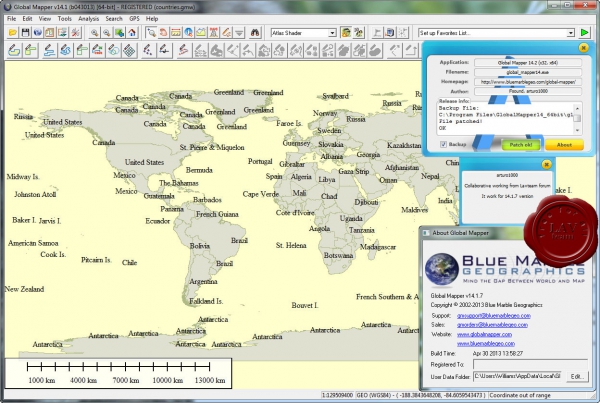Click the 'Bouvet I.' label on the map

(305, 305)
